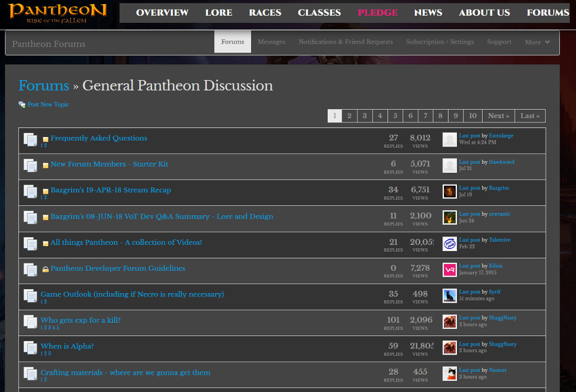Click the document icon next to "Game Outlook" topic
This screenshot has height=392, width=576.
(31, 295)
